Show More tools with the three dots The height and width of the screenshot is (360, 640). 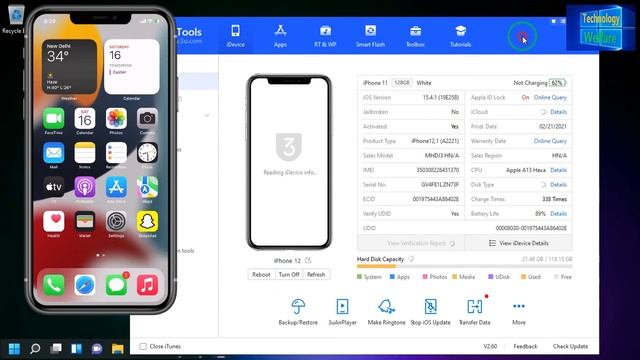point(519,312)
